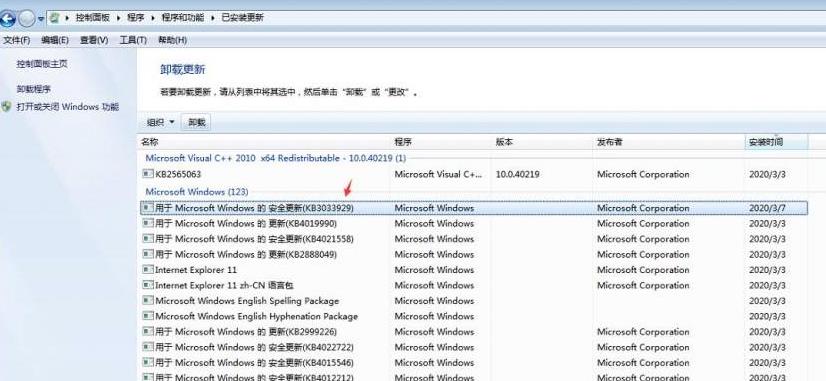Collapse the Microsoft Visual C++ 2010 group header
826x381 pixels.
point(276,158)
